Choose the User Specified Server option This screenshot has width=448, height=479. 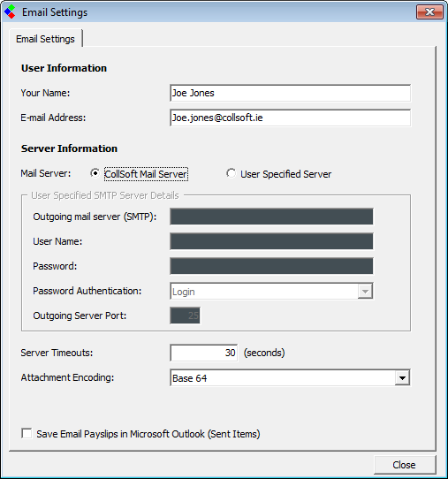[x=232, y=173]
